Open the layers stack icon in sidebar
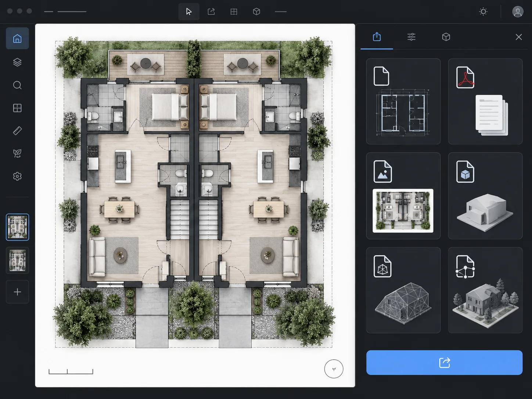 [x=17, y=62]
